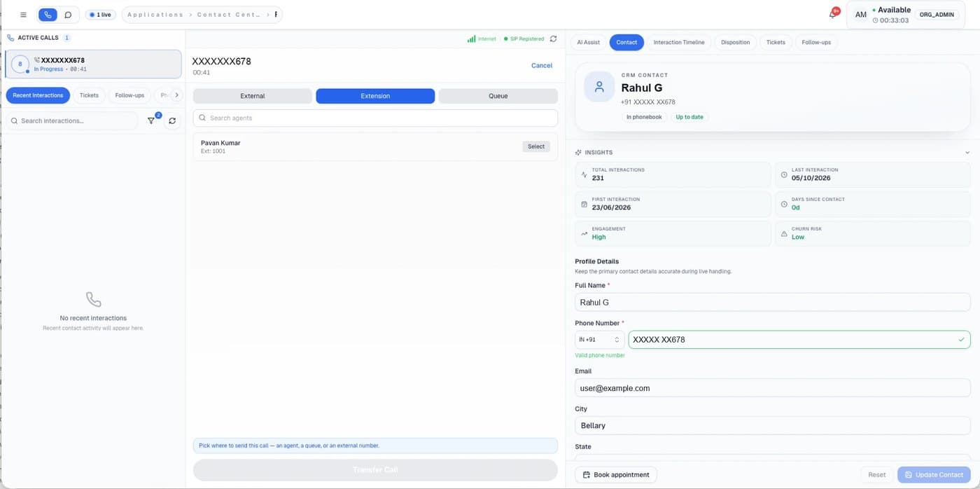The height and width of the screenshot is (489, 980).
Task: Click the search agents magnifier icon
Action: (x=202, y=118)
